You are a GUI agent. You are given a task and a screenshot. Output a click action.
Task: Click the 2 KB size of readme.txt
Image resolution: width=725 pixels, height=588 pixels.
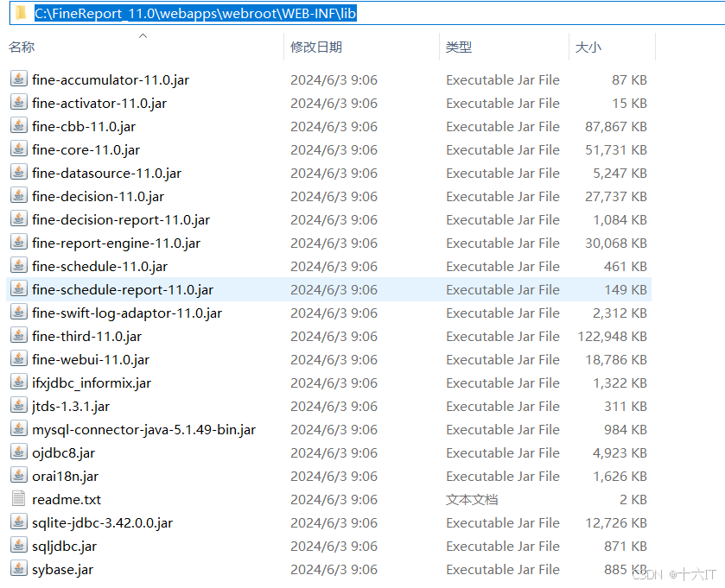(x=633, y=500)
